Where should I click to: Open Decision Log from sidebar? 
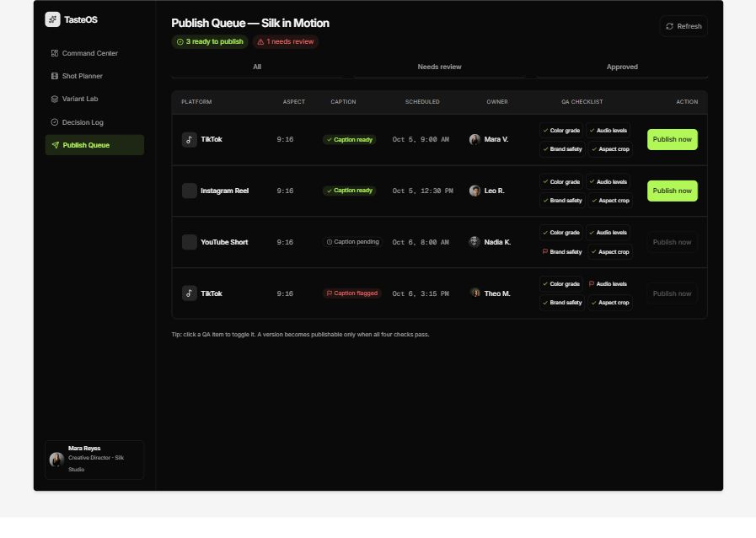[94, 122]
